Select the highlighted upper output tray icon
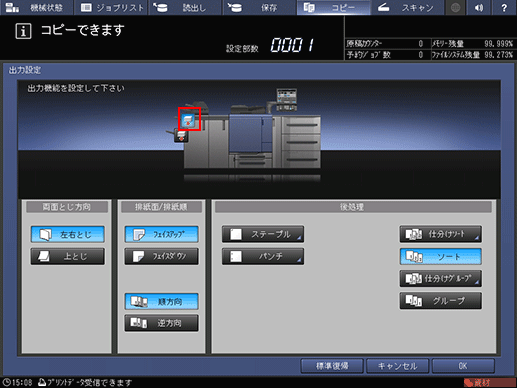 pyautogui.click(x=189, y=119)
